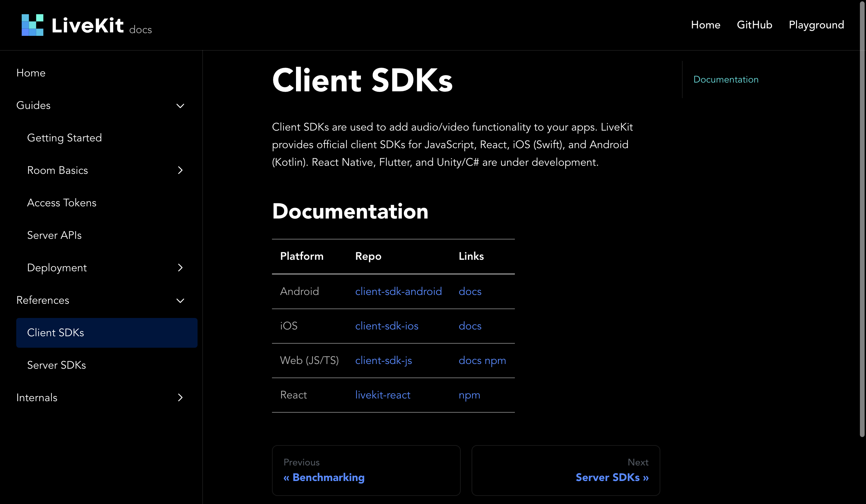Click the page vertical scrollbar

coord(862,220)
